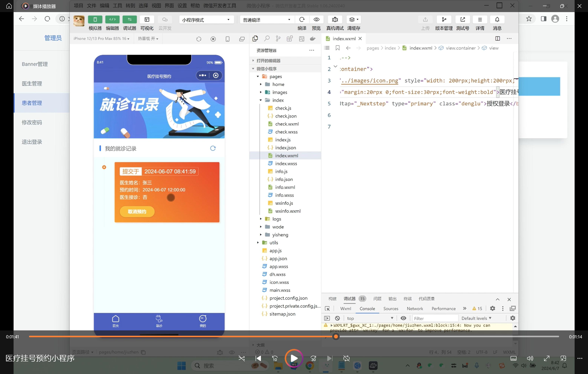Clear the console with the block icon
Image resolution: width=588 pixels, height=374 pixels.
tap(337, 318)
